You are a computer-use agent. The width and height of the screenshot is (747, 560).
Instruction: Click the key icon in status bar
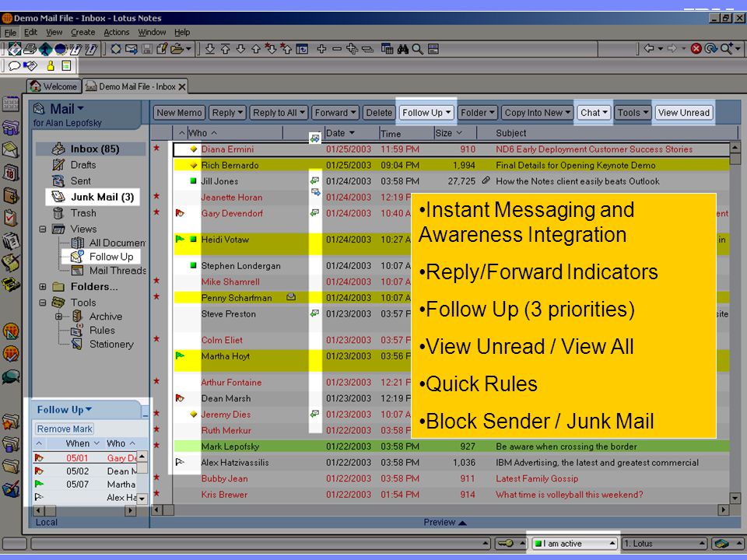506,543
